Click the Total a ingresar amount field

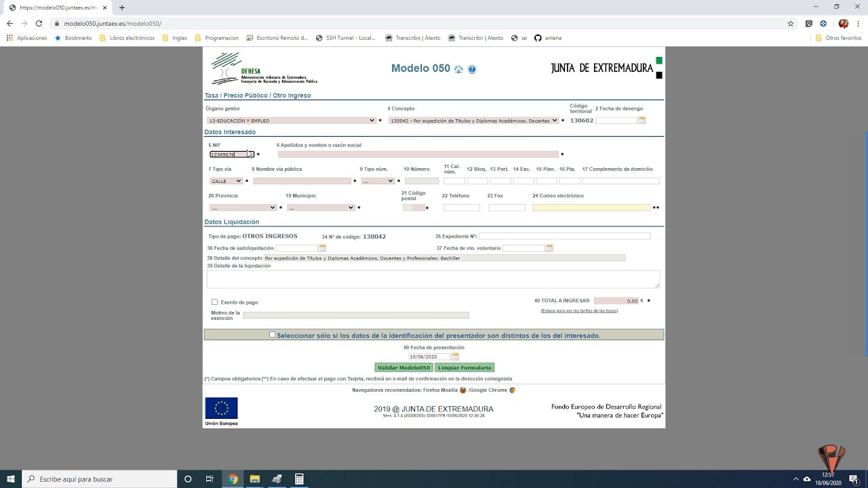616,301
